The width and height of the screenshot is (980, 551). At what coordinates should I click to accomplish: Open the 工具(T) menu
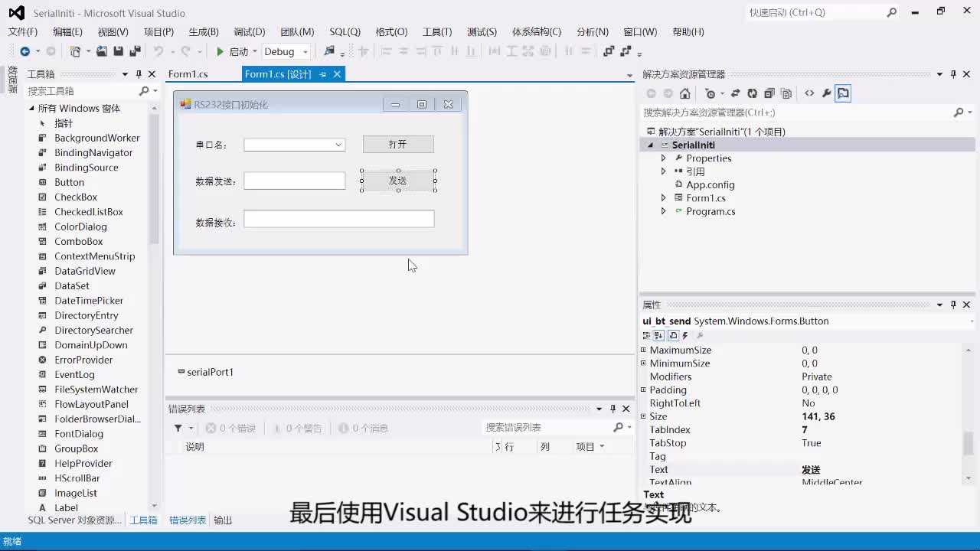click(437, 31)
